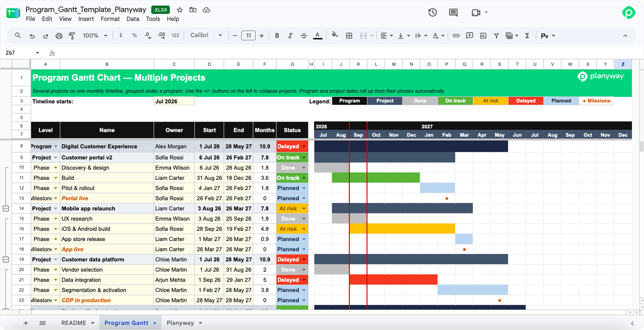Image resolution: width=644 pixels, height=330 pixels.
Task: Create a filter via funnel icon
Action: 496,36
